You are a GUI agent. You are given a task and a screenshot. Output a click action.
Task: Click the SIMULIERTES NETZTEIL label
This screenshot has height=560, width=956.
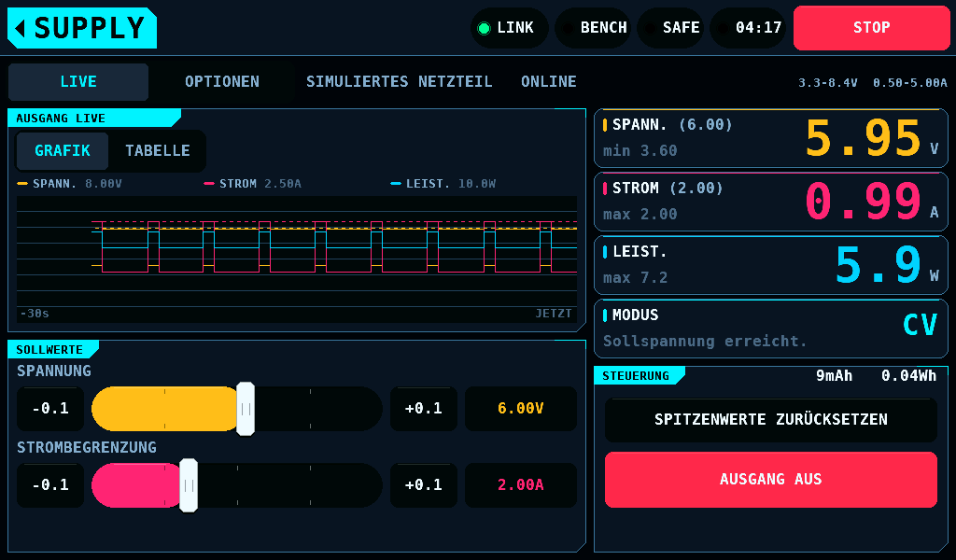pyautogui.click(x=399, y=81)
